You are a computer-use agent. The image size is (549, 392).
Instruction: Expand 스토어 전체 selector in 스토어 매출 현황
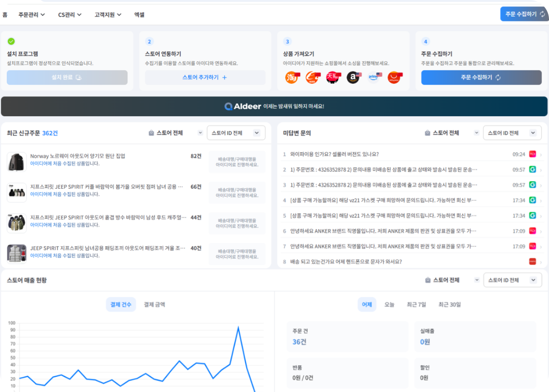[x=451, y=280]
